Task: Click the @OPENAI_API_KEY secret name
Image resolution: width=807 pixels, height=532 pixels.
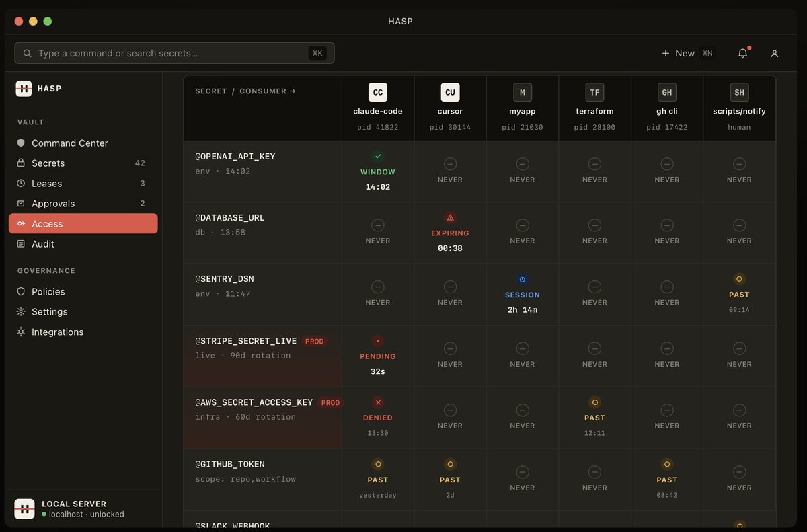Action: (235, 156)
